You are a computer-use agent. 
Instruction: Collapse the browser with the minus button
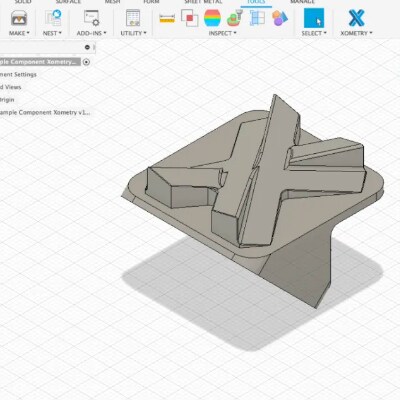click(87, 47)
